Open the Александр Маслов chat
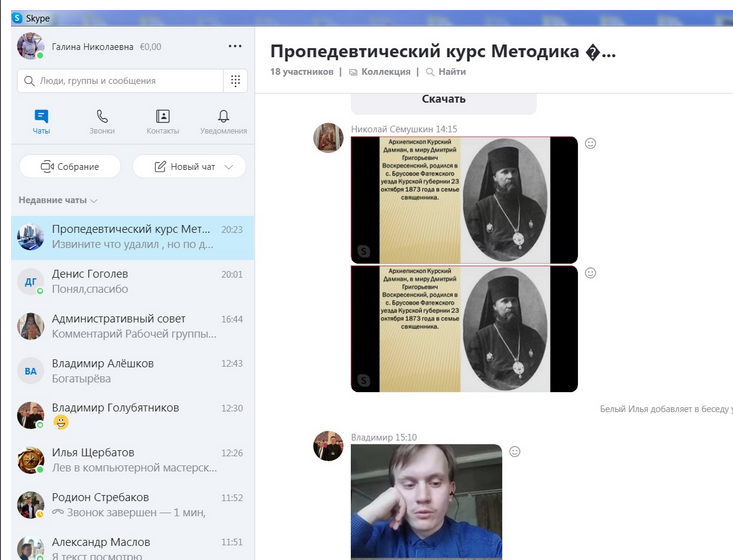Viewport: 733px width, 560px height. click(x=133, y=545)
